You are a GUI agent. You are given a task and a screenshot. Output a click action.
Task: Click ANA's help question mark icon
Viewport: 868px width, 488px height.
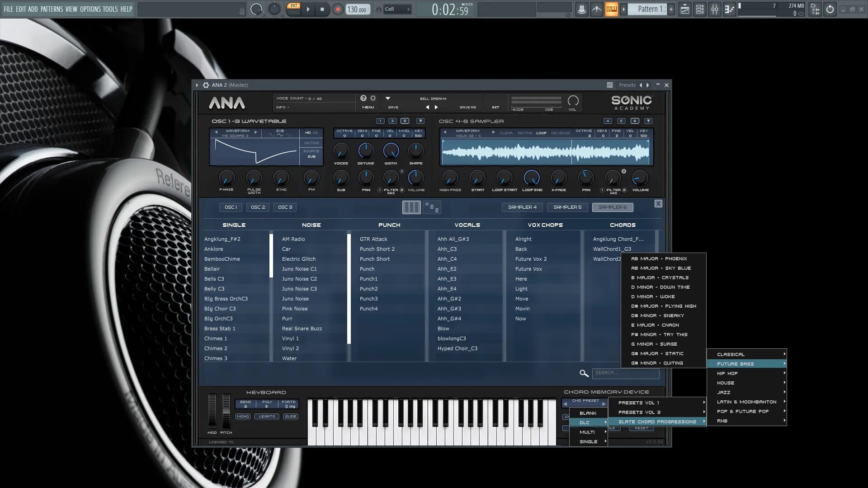[363, 98]
